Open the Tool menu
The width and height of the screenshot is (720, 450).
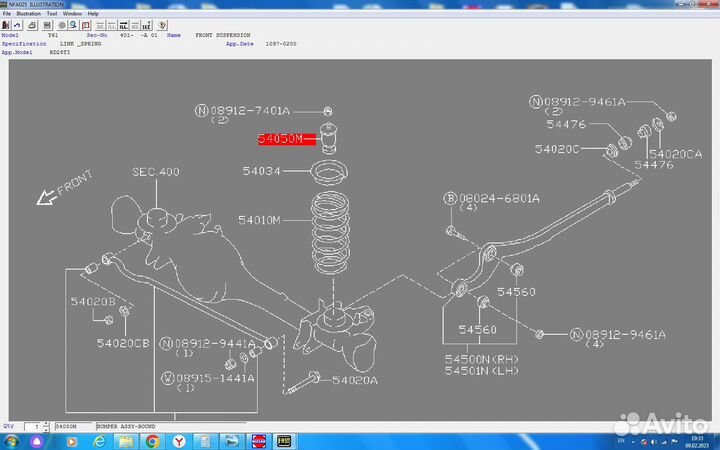pos(51,13)
